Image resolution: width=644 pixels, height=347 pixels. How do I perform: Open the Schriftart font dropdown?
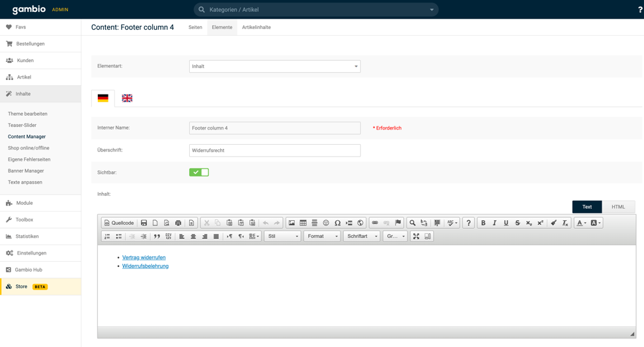(x=362, y=237)
